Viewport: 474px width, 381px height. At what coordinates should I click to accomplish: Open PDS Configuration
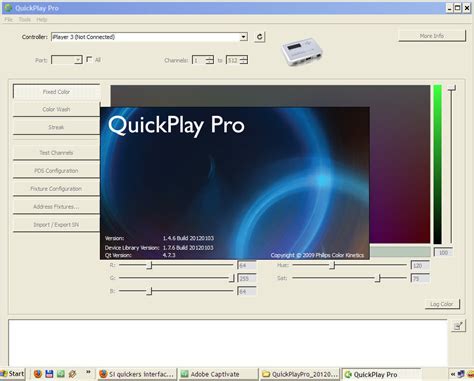(56, 171)
